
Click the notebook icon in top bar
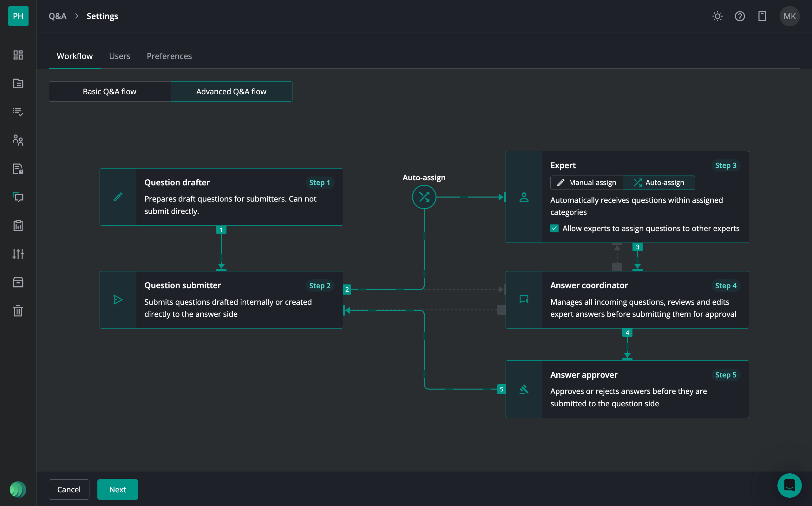(762, 16)
